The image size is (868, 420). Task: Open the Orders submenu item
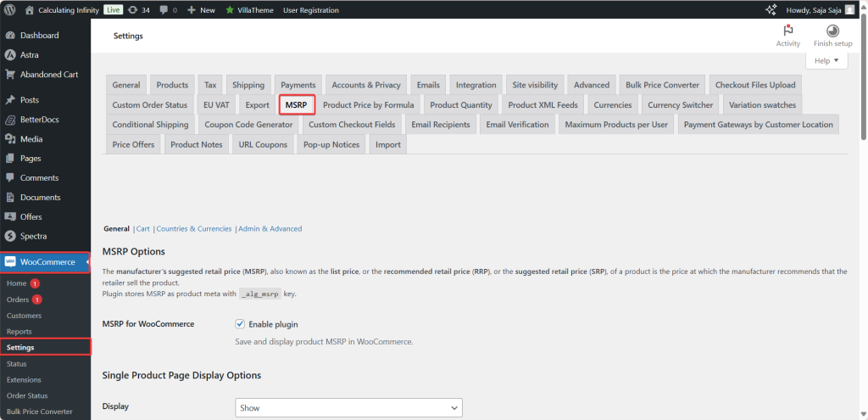18,300
